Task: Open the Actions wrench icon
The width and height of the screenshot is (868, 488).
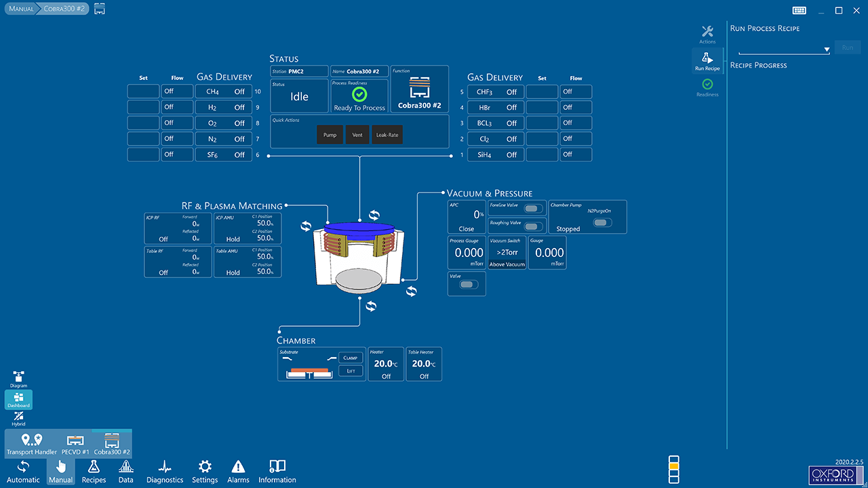Action: (707, 35)
